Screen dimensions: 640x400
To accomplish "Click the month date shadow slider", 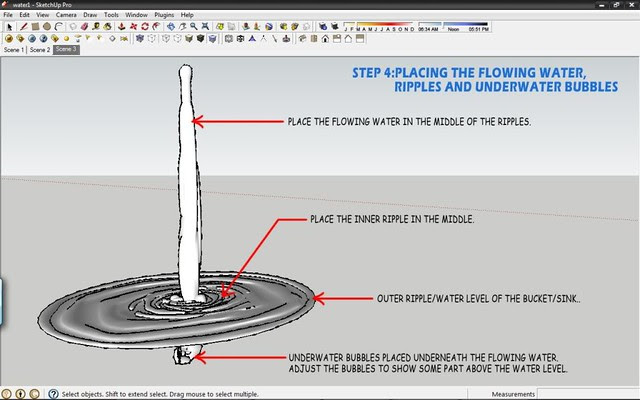I will point(379,27).
